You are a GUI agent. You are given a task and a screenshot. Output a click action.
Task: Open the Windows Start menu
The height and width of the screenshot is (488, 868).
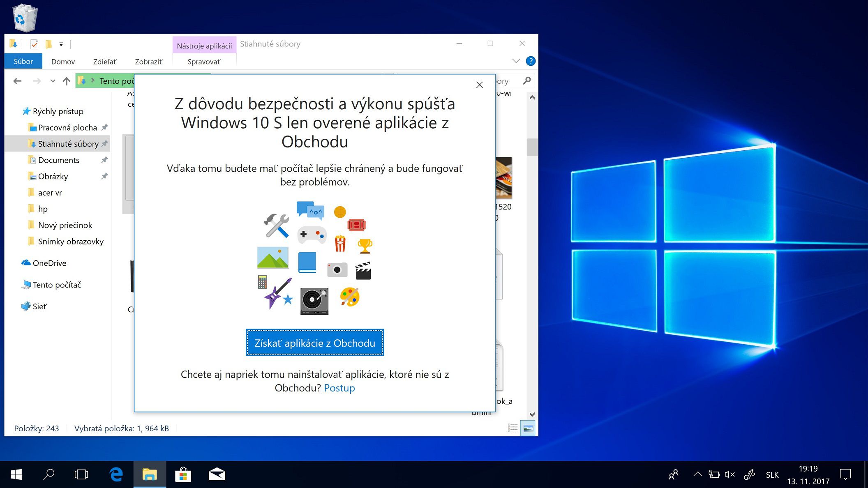click(x=16, y=474)
